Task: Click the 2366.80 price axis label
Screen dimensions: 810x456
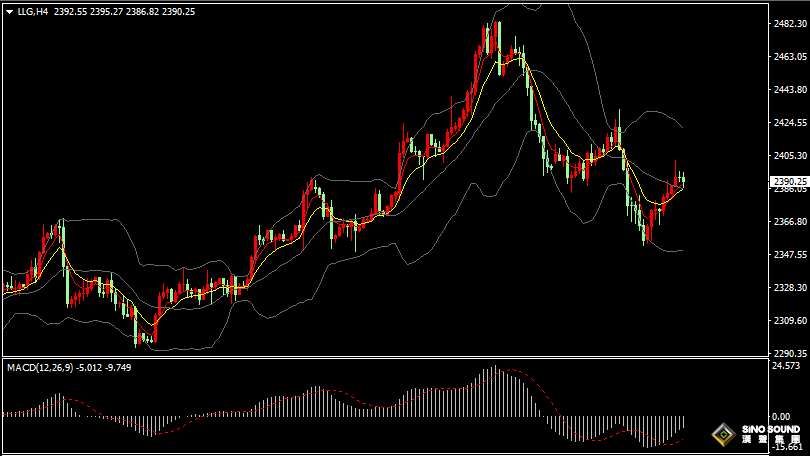Action: click(x=789, y=222)
